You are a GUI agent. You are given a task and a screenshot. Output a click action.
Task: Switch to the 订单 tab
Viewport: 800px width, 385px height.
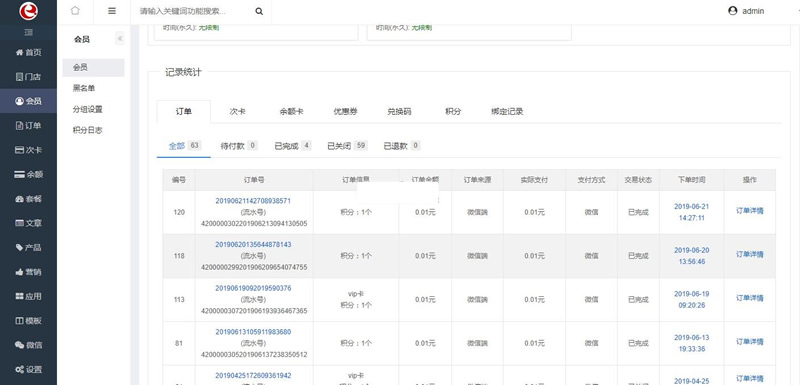click(184, 112)
